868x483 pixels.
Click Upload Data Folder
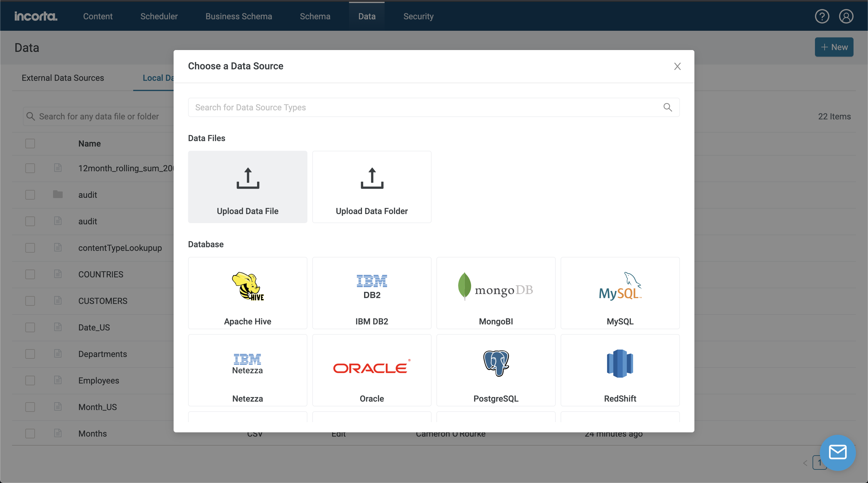(x=371, y=187)
